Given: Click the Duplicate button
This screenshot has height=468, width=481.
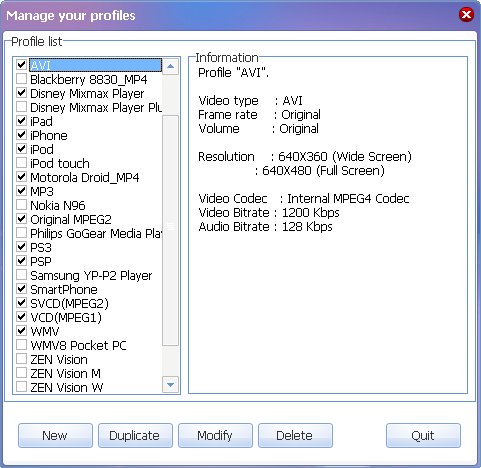Looking at the screenshot, I should click(135, 435).
